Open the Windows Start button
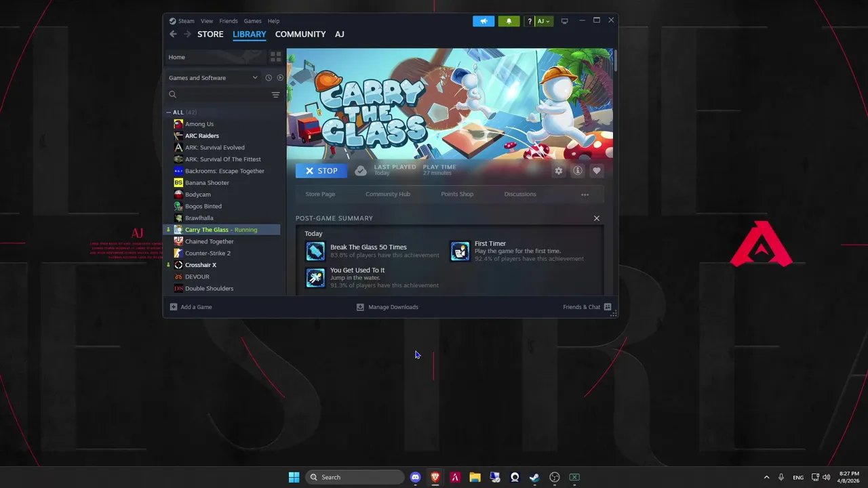The image size is (868, 488). pyautogui.click(x=294, y=477)
